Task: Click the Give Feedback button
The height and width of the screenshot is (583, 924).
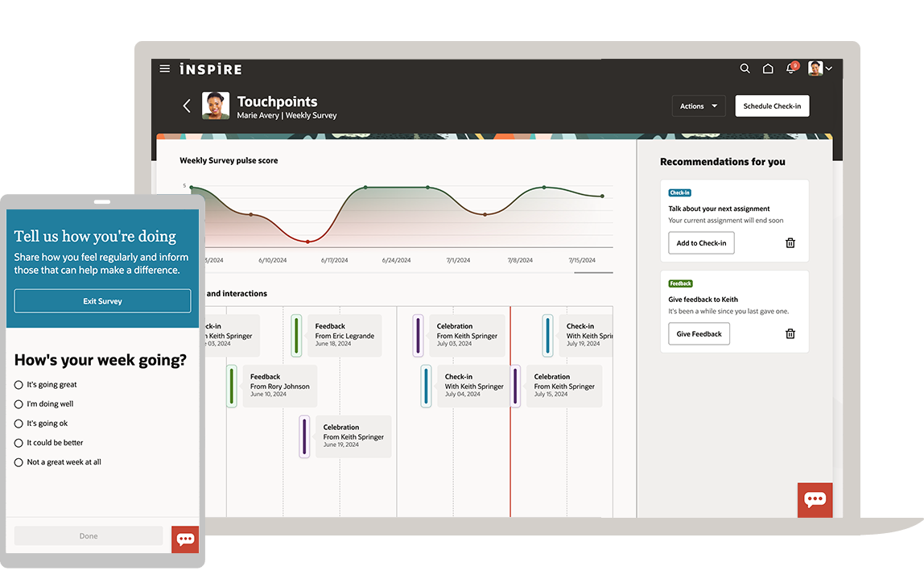Action: click(x=699, y=334)
